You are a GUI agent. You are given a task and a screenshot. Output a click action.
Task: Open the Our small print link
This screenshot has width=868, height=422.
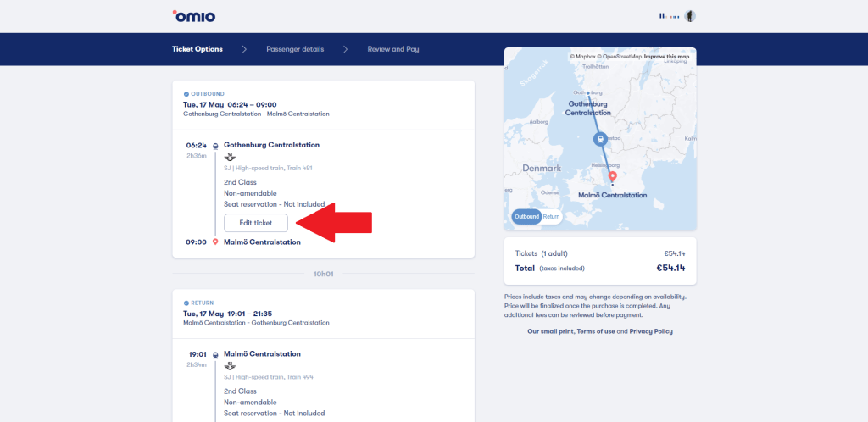pos(549,331)
